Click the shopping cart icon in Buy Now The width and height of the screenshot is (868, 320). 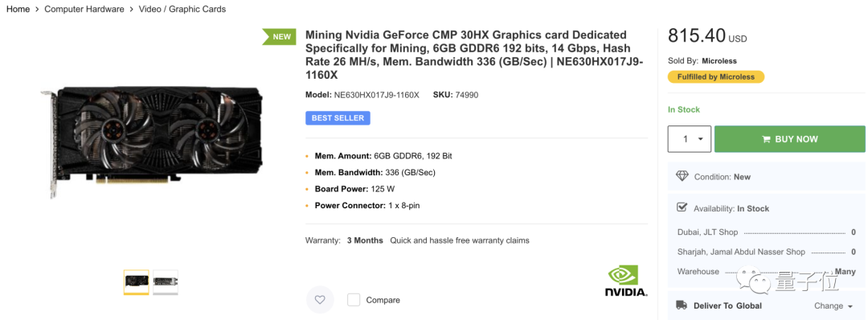766,140
